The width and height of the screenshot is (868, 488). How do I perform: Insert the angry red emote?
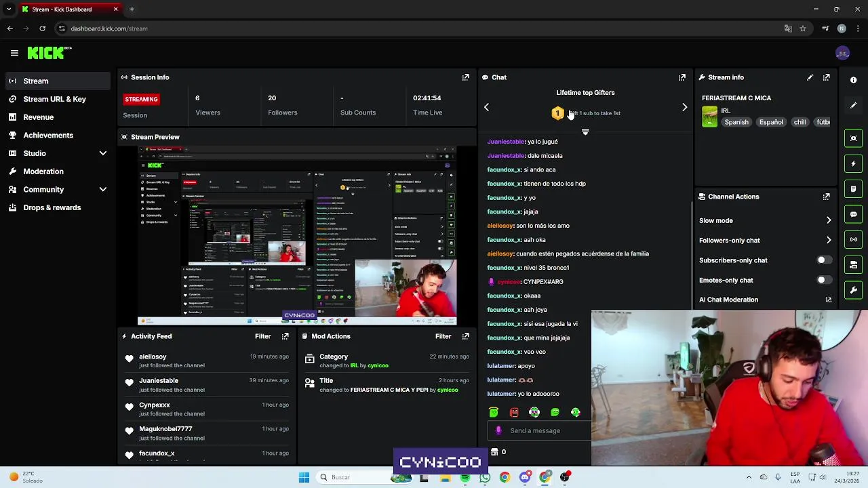[x=514, y=412]
